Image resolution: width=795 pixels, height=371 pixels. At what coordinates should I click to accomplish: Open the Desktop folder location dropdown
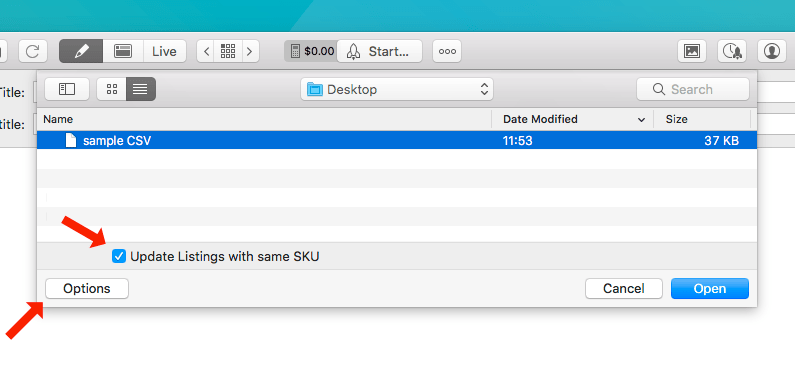coord(396,90)
